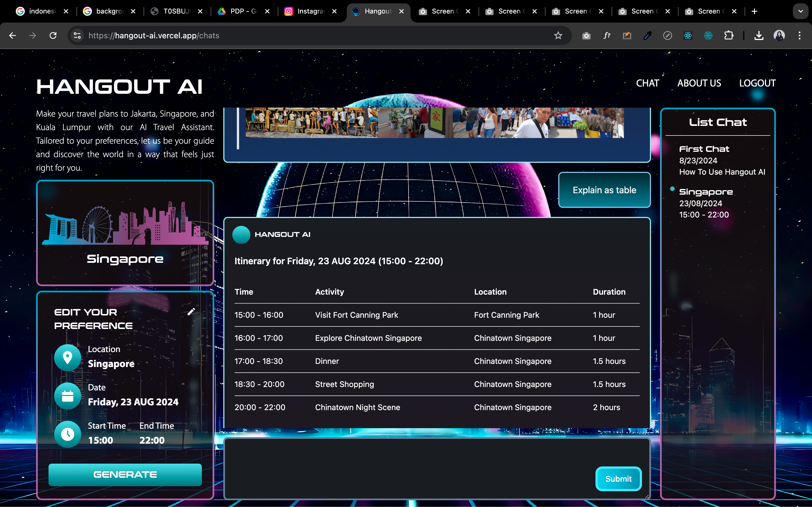Screen dimensions: 812x507
Task: Click the clock time icon
Action: pyautogui.click(x=67, y=434)
